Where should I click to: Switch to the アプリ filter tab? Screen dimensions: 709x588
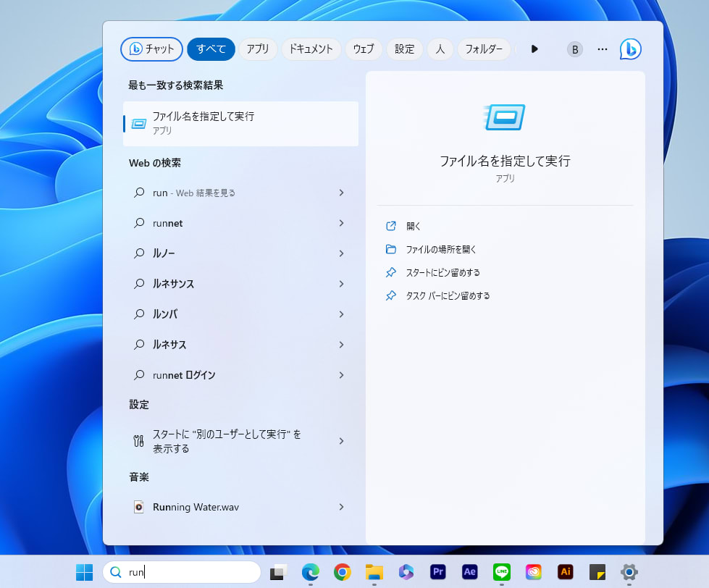258,49
